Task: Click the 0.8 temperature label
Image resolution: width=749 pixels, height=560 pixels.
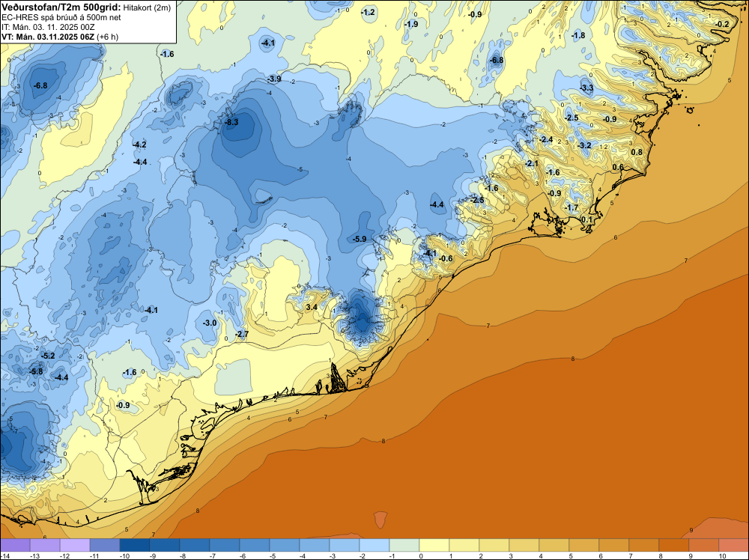Action: click(x=637, y=152)
